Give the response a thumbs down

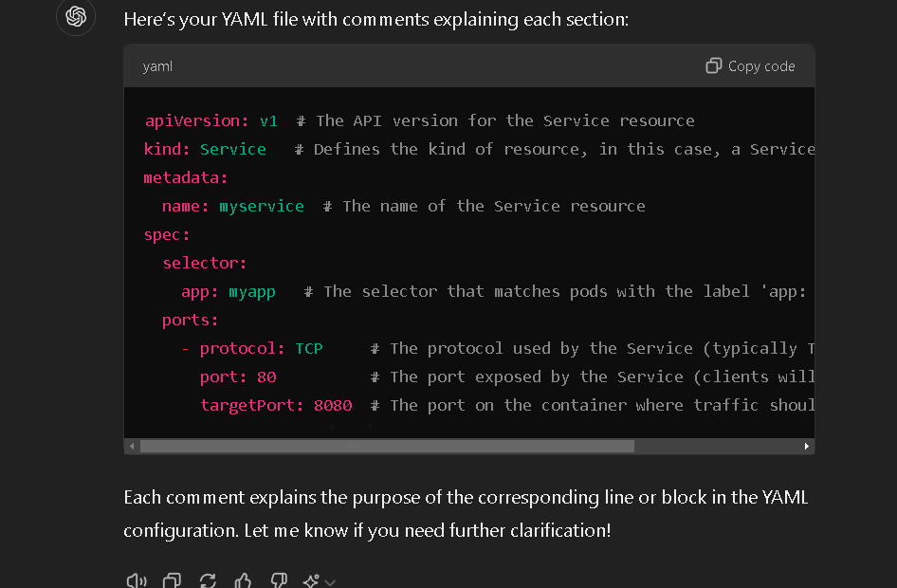tap(279, 580)
